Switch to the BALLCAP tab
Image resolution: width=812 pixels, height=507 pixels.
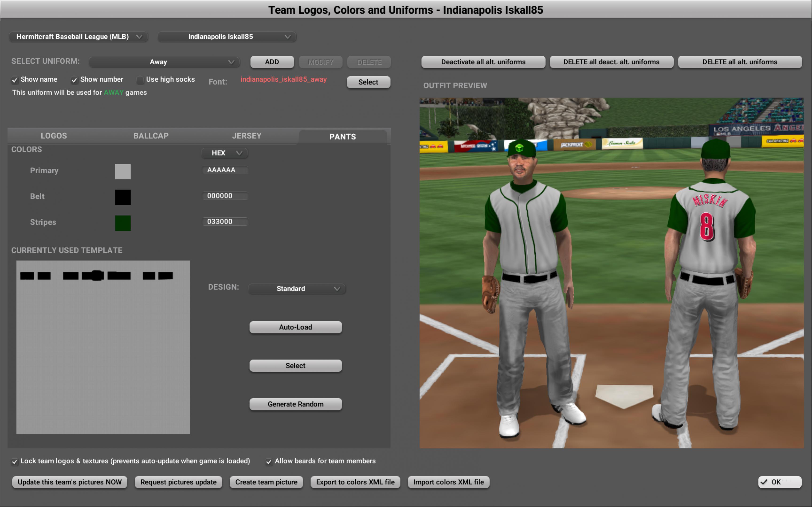click(x=151, y=136)
